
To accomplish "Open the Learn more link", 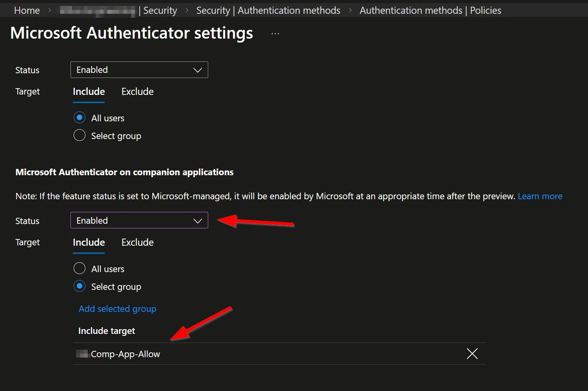I will pyautogui.click(x=540, y=196).
